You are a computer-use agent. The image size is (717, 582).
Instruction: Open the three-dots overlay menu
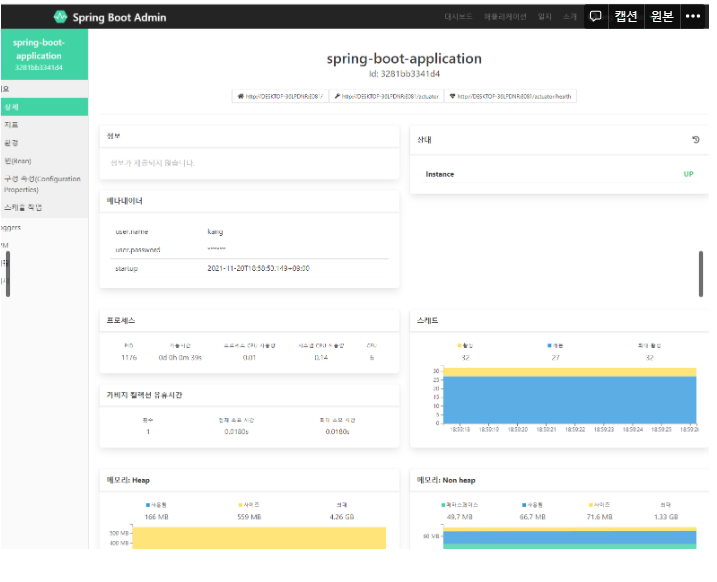(x=692, y=16)
